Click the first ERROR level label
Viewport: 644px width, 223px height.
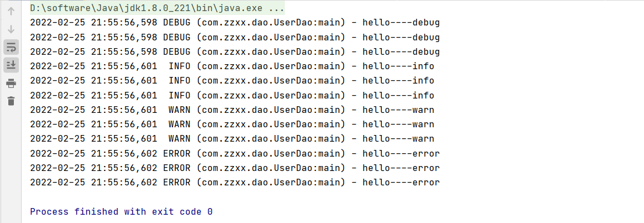tap(177, 153)
